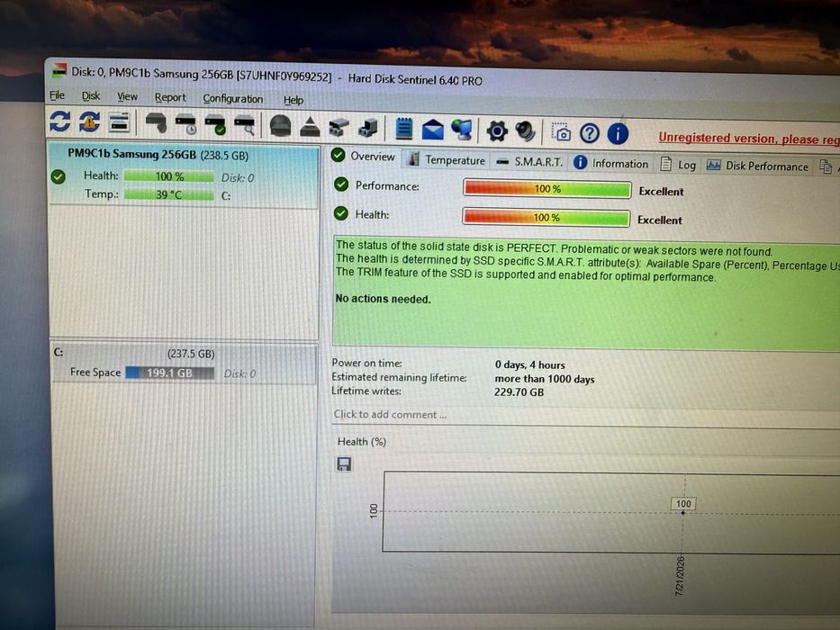Click the 'Disk: 0' text beside Health bar
The height and width of the screenshot is (630, 840).
(x=238, y=178)
